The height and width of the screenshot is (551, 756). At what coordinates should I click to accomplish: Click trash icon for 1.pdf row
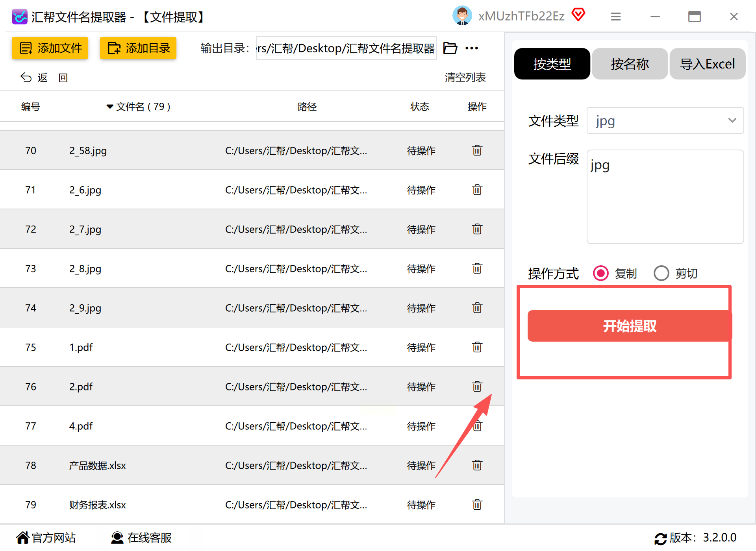[x=477, y=347]
